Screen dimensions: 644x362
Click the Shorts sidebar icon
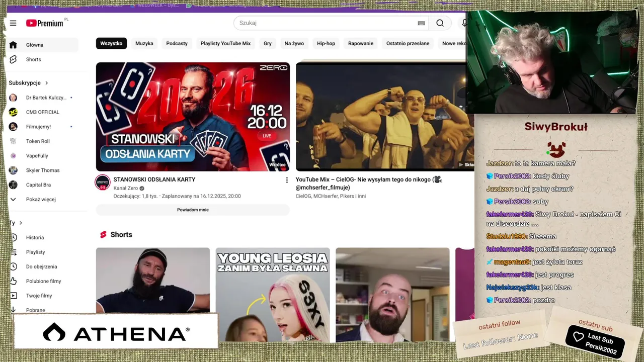(13, 59)
